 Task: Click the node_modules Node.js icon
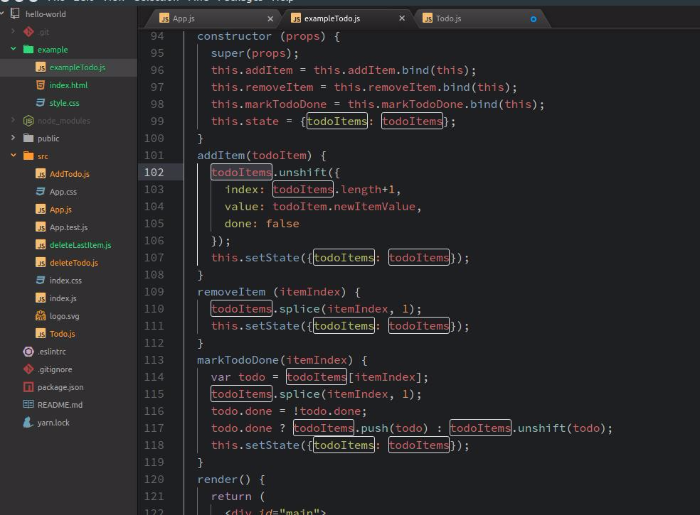tap(28, 120)
